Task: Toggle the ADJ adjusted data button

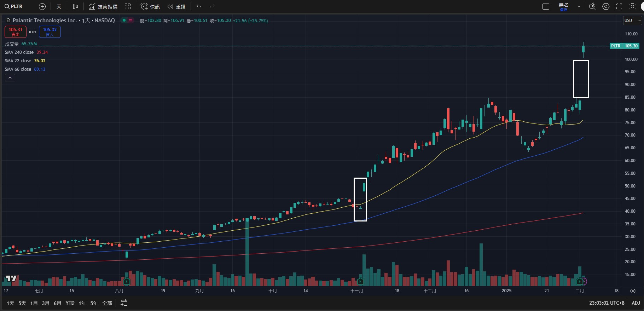Action: tap(636, 303)
